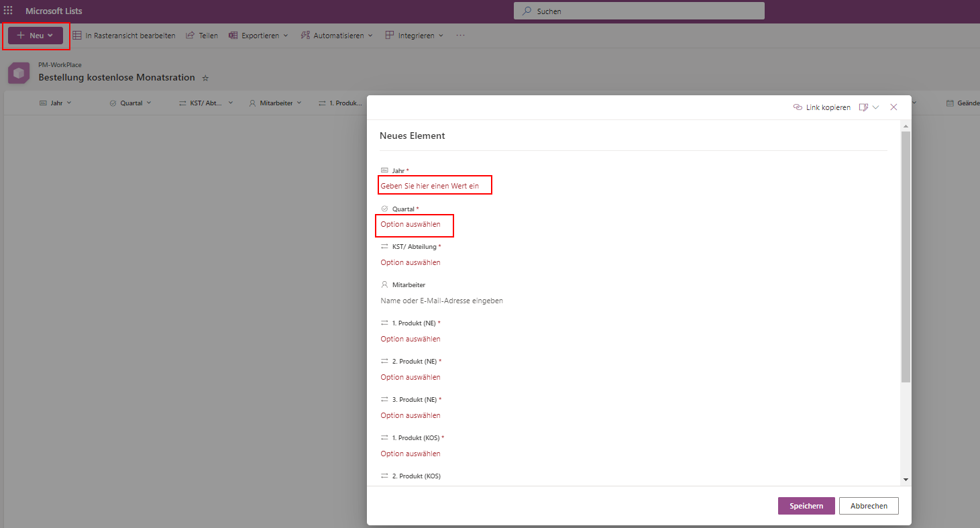Select the In Rasteransicht bearbeiten grid icon
The image size is (980, 528).
tap(76, 35)
